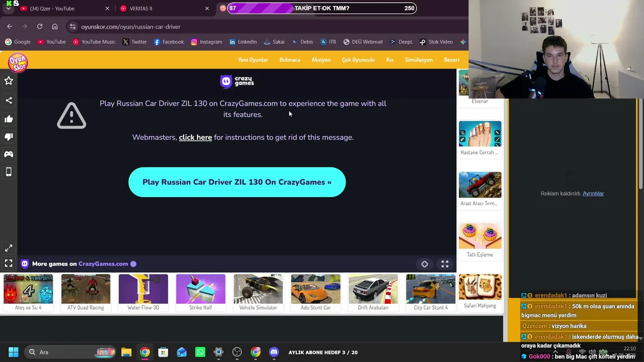
Task: Add game to favorites with star icon
Action: click(x=9, y=81)
